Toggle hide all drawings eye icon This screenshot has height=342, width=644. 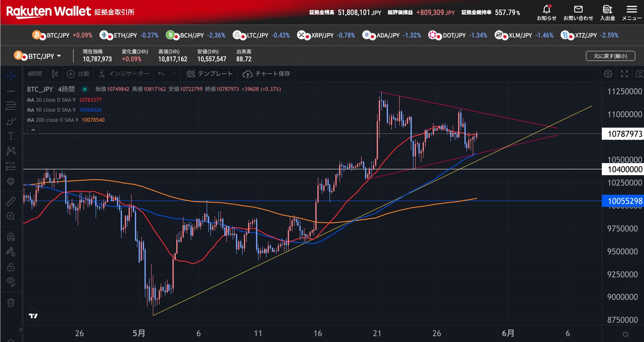(11, 282)
